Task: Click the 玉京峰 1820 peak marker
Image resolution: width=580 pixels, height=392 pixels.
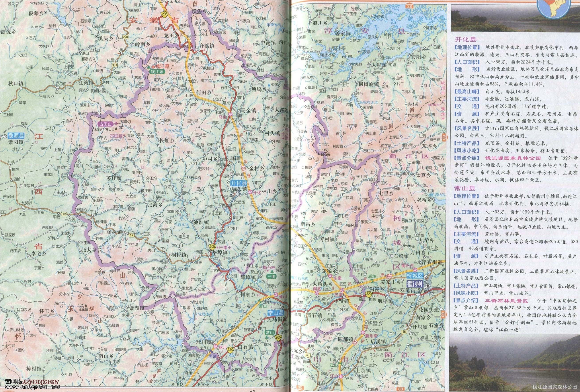Action: pyautogui.click(x=86, y=305)
